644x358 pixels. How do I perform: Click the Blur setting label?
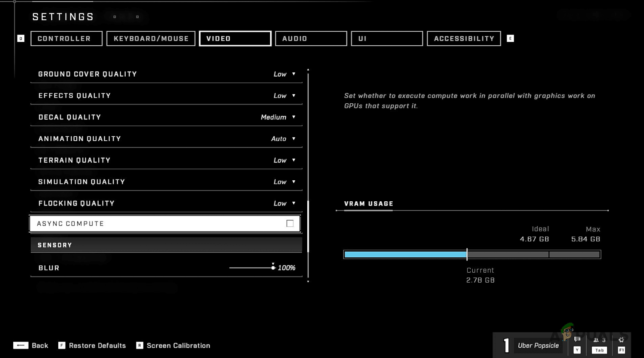tap(49, 268)
